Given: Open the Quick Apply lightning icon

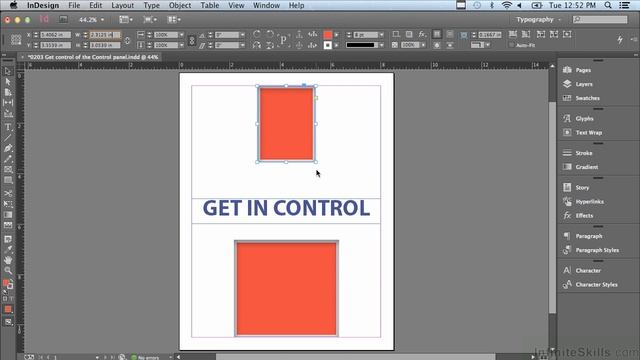Looking at the screenshot, I should pyautogui.click(x=620, y=40).
